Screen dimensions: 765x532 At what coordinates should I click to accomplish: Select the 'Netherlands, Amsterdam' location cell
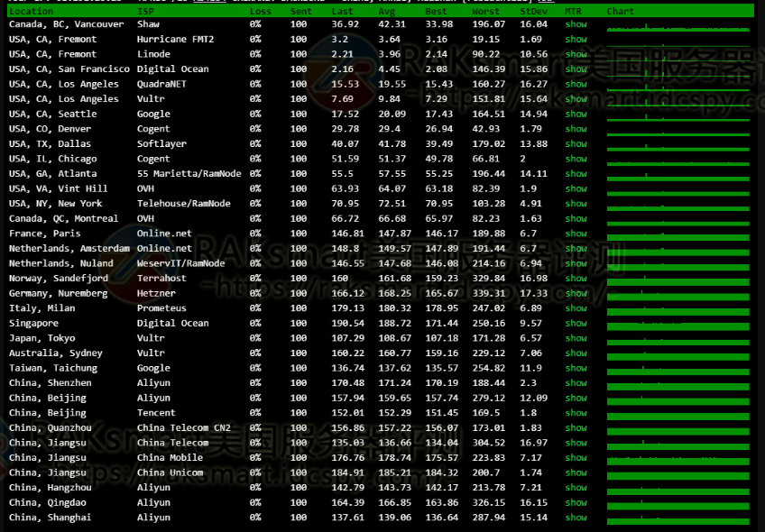pos(69,249)
